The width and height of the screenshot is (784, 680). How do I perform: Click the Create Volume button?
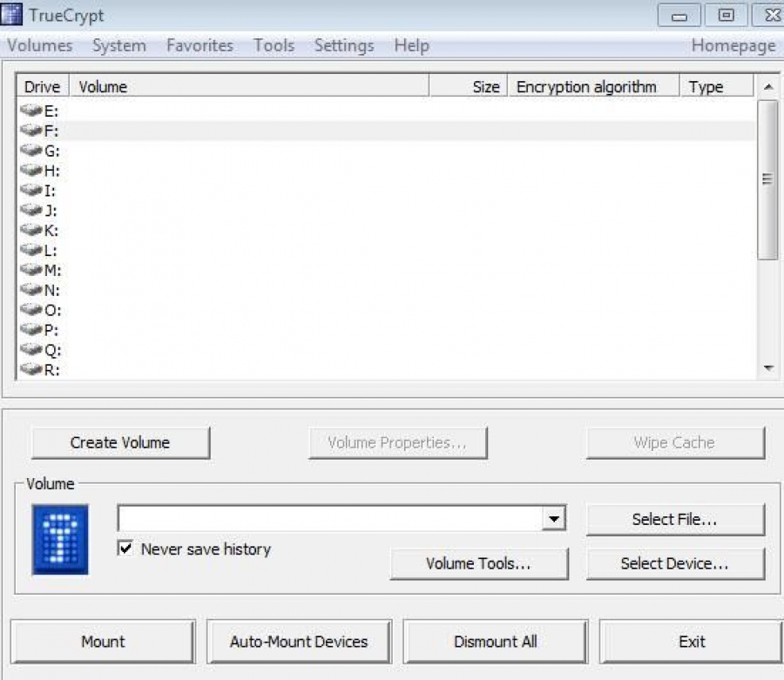[x=119, y=442]
